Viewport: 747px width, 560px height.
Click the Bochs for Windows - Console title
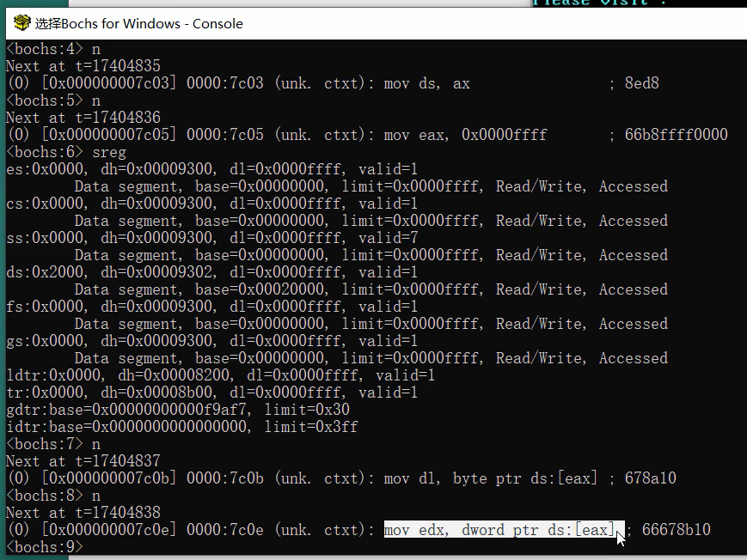(138, 23)
